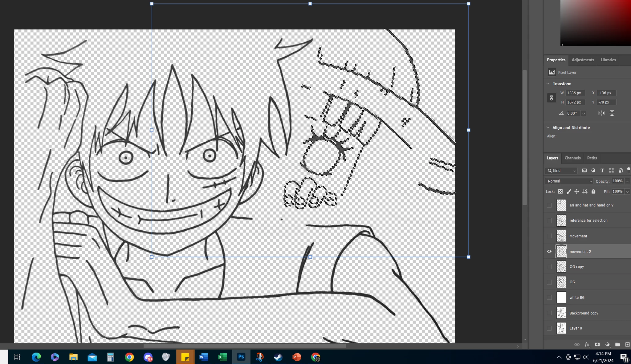
Task: Click the flip horizontal icon in Transform
Action: coord(601,113)
